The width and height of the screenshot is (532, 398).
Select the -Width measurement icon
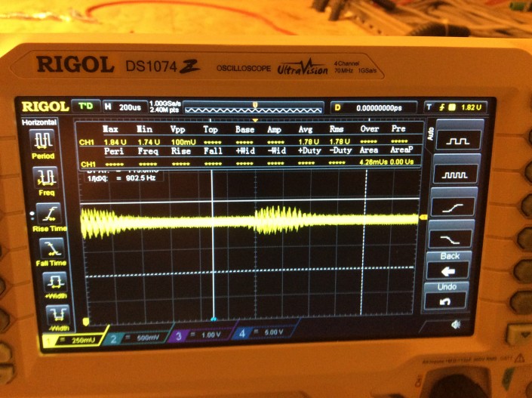pos(57,315)
